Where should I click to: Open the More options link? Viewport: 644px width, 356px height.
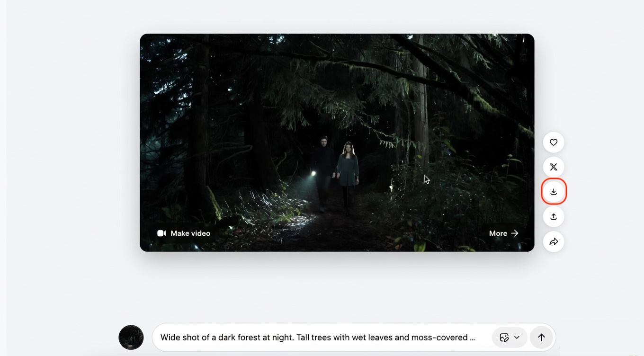[x=504, y=233]
